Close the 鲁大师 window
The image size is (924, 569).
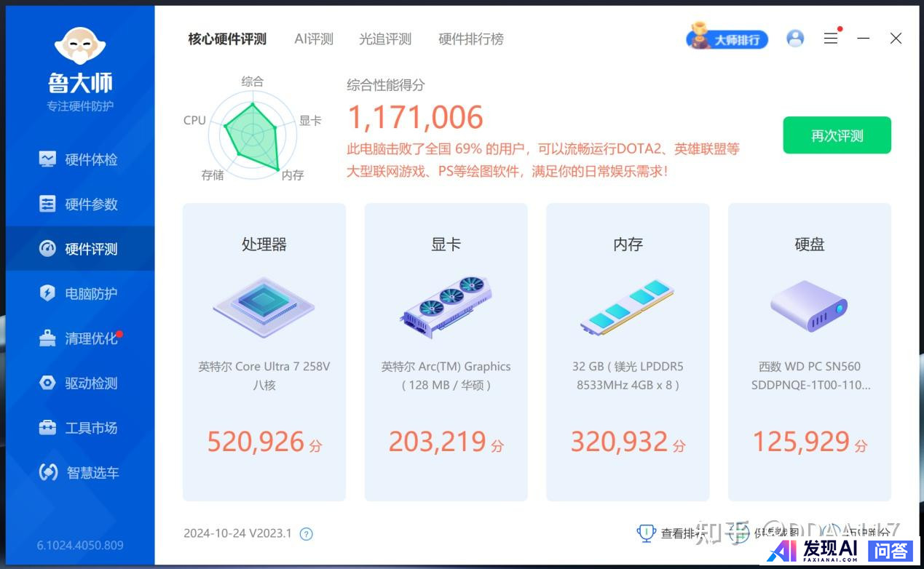896,39
